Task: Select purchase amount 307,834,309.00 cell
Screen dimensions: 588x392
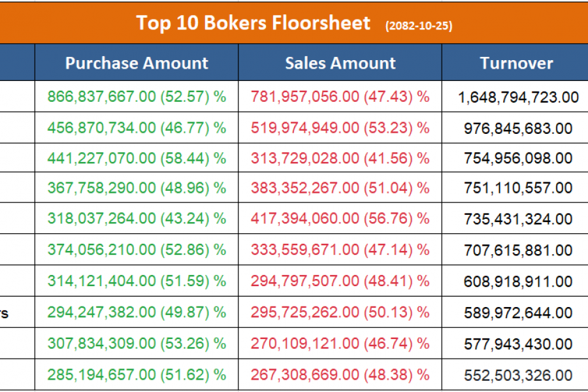Action: [137, 344]
